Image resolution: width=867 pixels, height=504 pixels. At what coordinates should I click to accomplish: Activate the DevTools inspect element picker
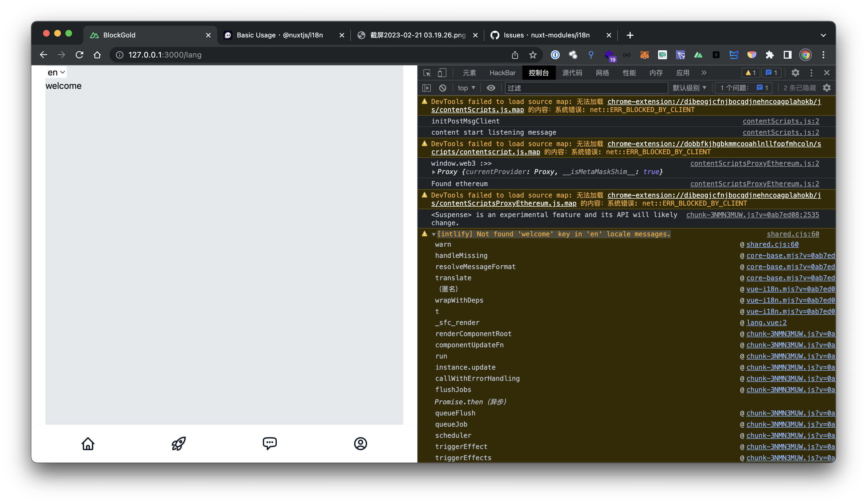[x=427, y=73]
